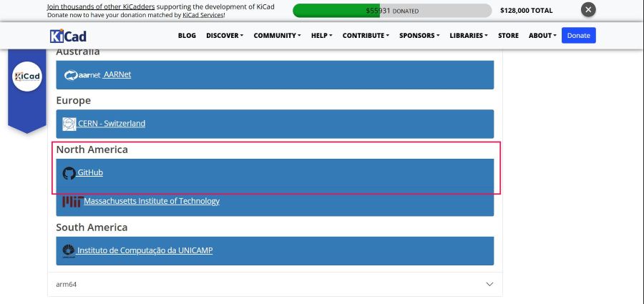Image resolution: width=644 pixels, height=304 pixels.
Task: Open the Blog page
Action: (x=187, y=36)
